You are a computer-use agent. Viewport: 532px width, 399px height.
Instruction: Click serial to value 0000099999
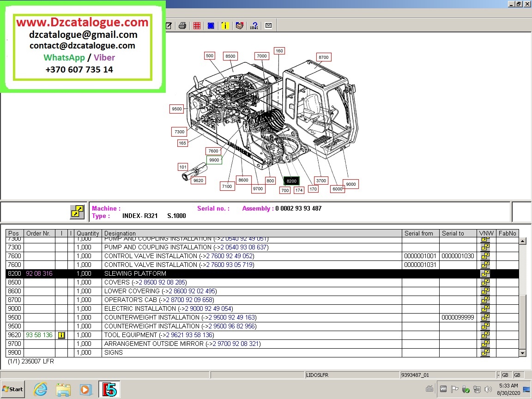(x=458, y=317)
